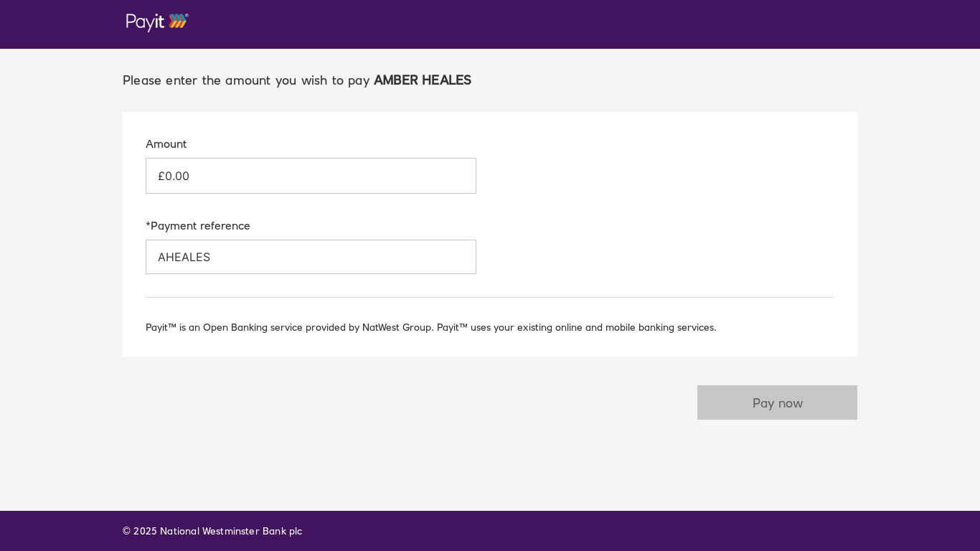980x551 pixels.
Task: Click the Payit logo in header
Action: (x=157, y=22)
